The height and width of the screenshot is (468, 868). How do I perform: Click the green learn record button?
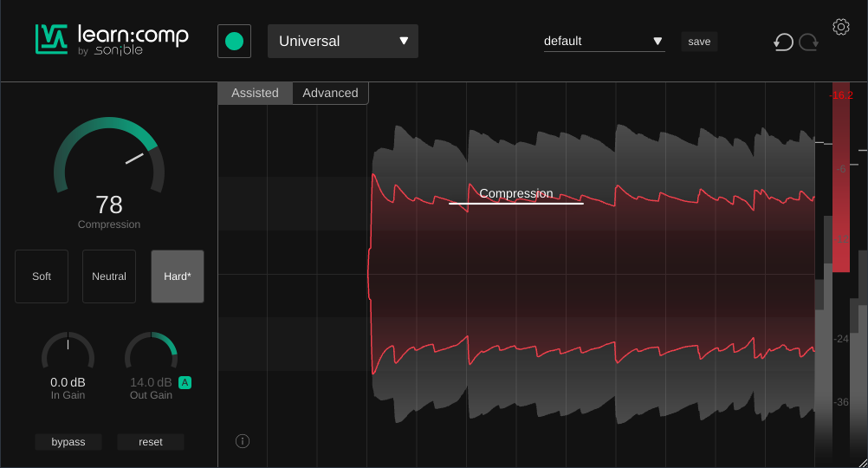[234, 41]
